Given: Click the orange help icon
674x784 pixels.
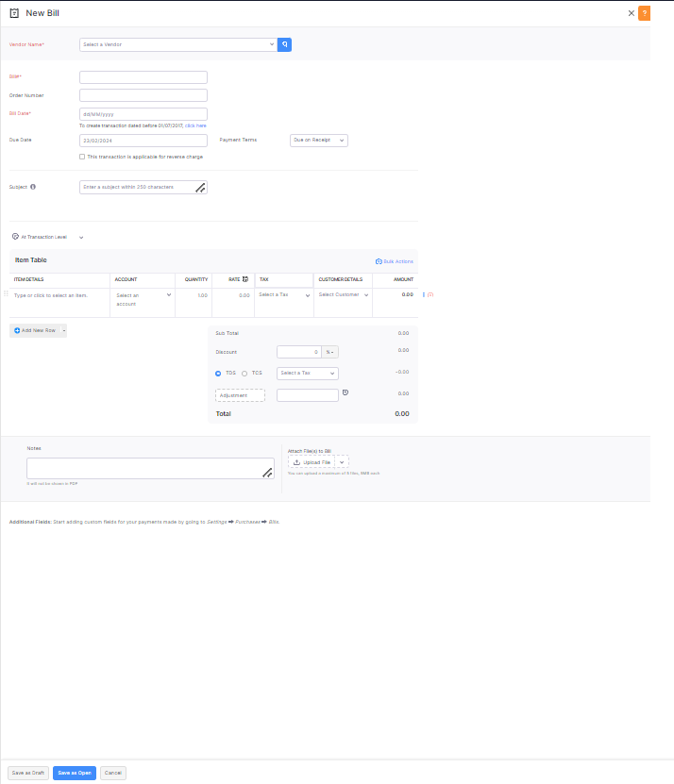Looking at the screenshot, I should click(644, 13).
